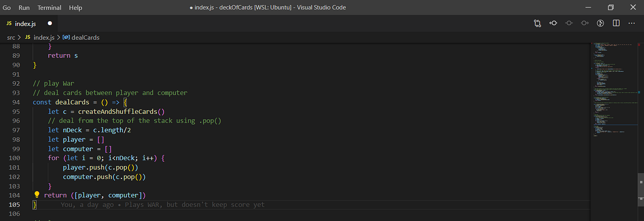644x221 pixels.
Task: Click the src breadcrumb folder
Action: 11,37
